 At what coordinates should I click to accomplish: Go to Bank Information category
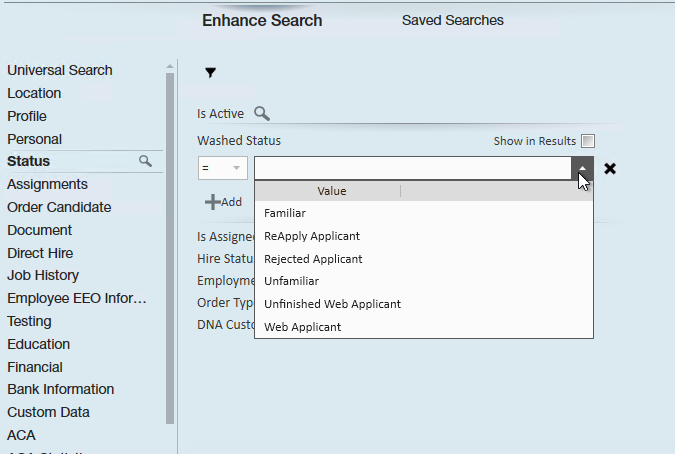pyautogui.click(x=60, y=389)
